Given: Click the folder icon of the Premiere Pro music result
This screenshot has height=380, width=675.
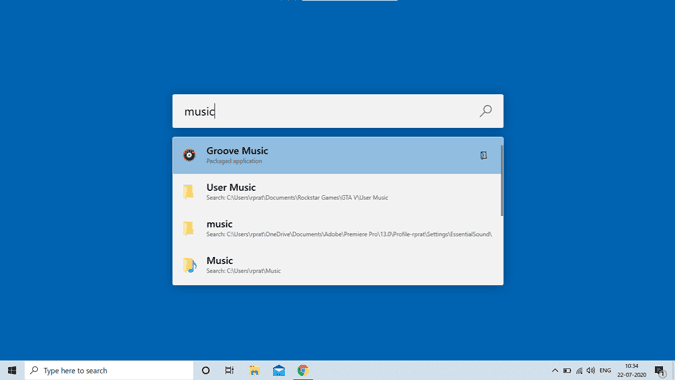Looking at the screenshot, I should [188, 228].
